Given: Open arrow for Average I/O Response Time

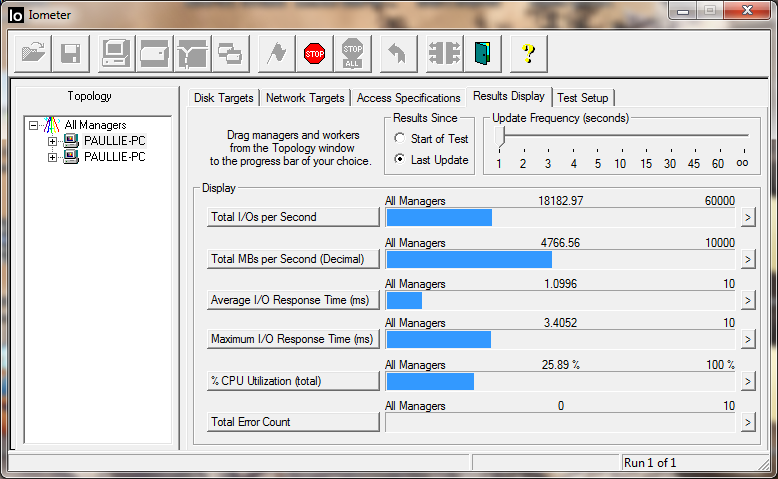Looking at the screenshot, I should click(x=748, y=300).
